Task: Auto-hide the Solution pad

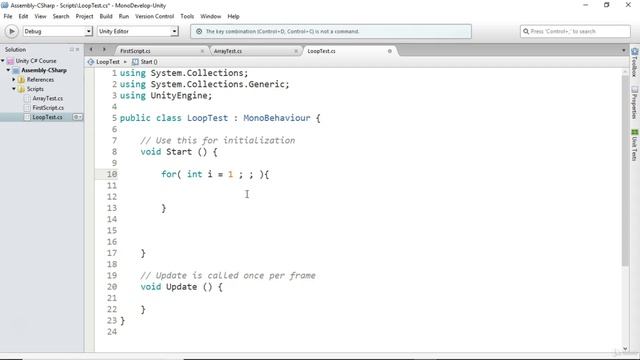Action: click(71, 49)
